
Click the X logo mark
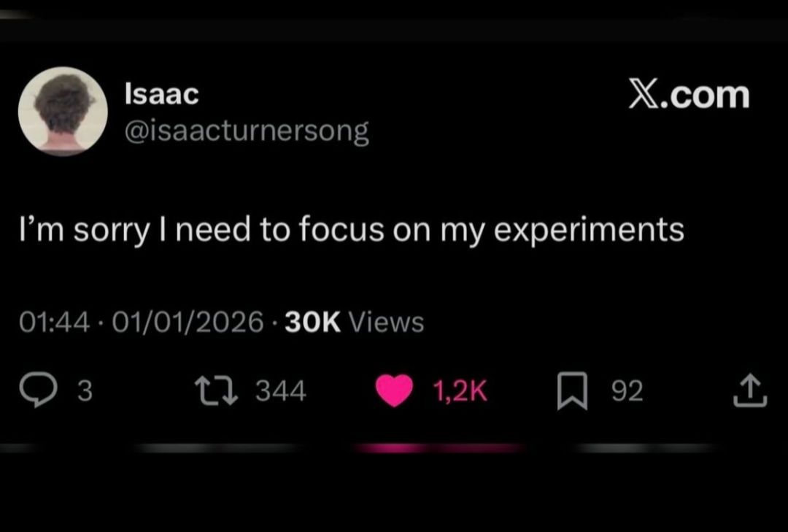pos(644,96)
